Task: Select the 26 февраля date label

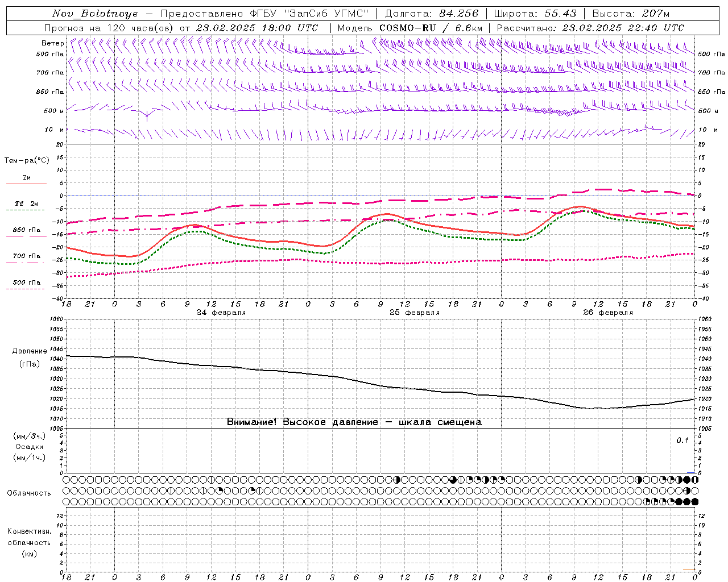Action: coord(608,313)
